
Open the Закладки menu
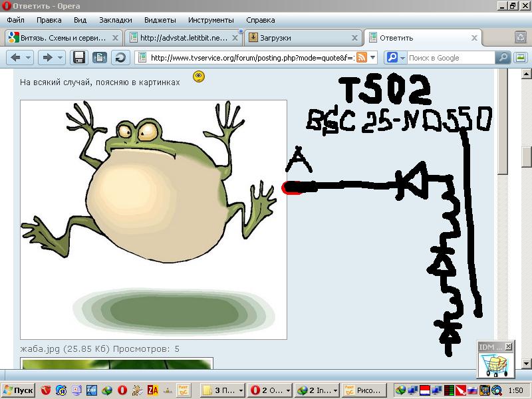click(x=115, y=20)
